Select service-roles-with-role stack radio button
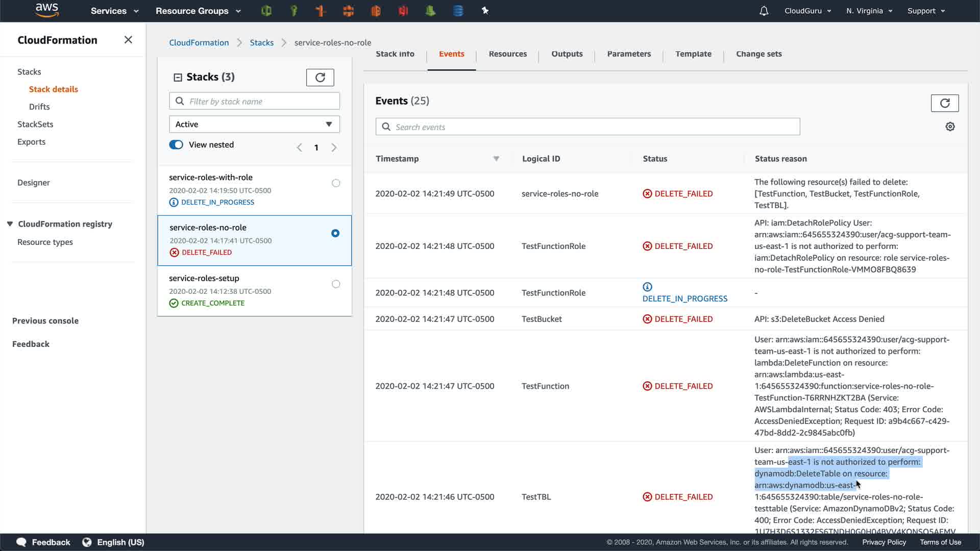This screenshot has height=551, width=980. coord(336,183)
